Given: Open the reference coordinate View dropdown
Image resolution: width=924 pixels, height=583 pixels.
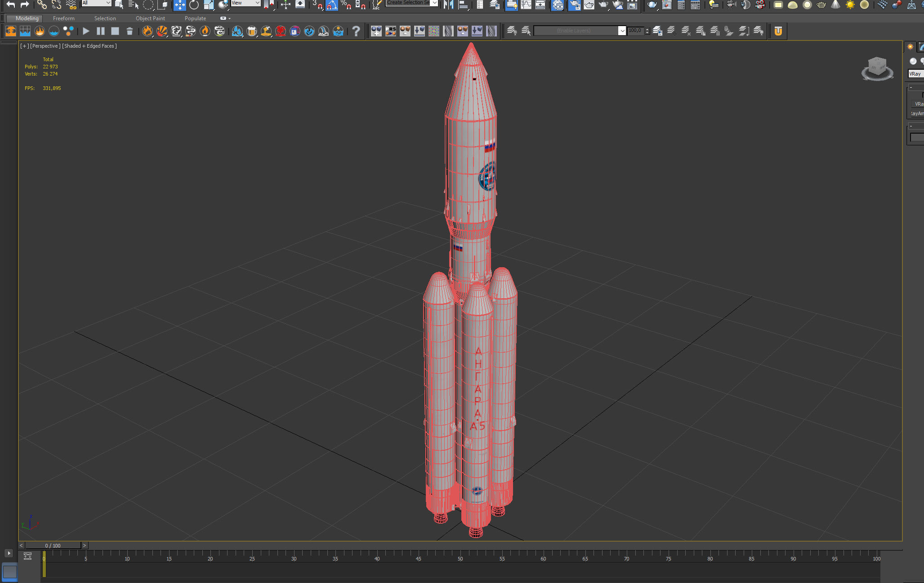Looking at the screenshot, I should tap(246, 3).
